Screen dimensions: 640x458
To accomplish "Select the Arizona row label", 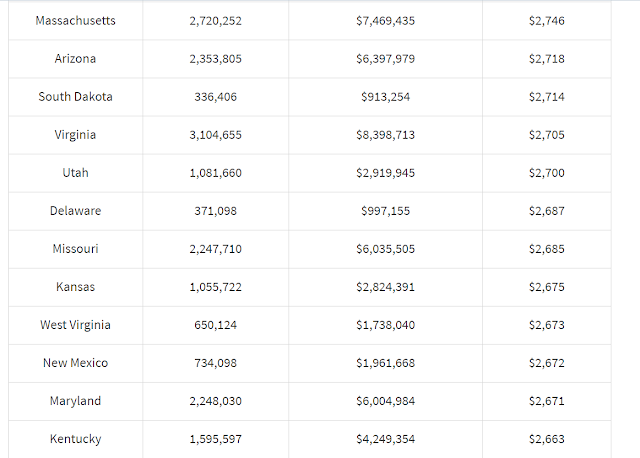I will [x=75, y=59].
